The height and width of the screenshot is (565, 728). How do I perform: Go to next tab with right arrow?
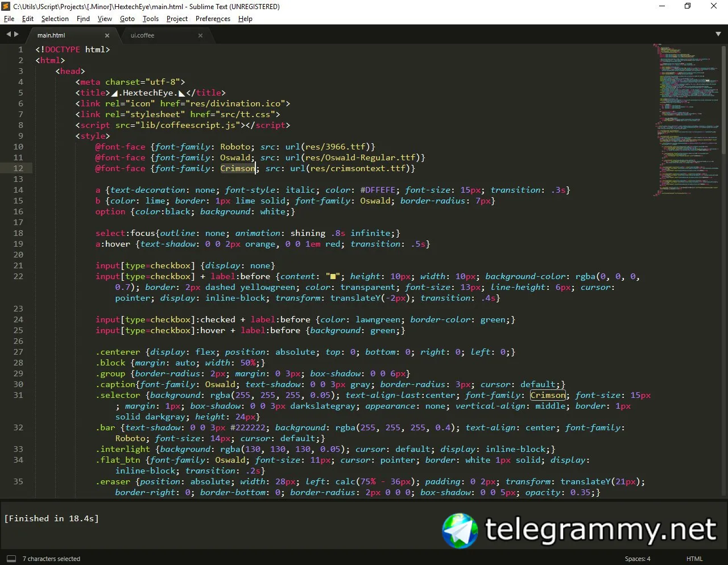16,34
